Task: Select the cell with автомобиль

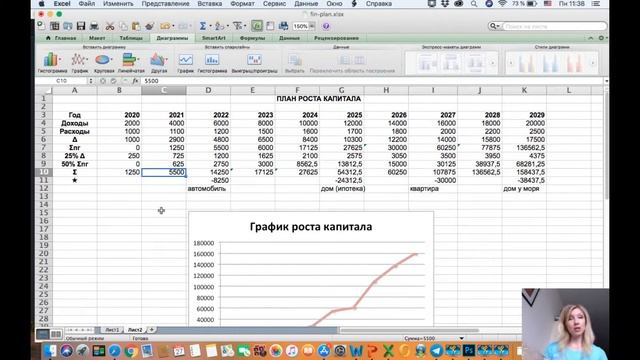Action: tap(208, 189)
